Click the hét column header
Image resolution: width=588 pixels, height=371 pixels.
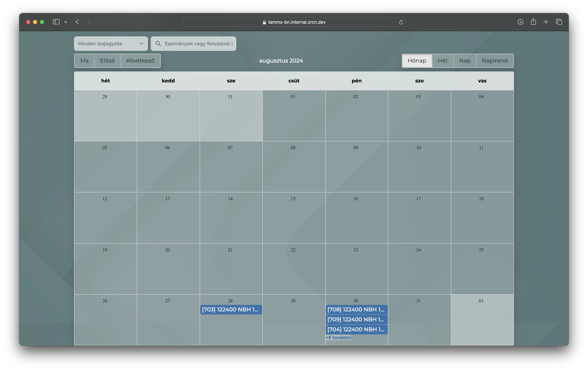pyautogui.click(x=106, y=81)
